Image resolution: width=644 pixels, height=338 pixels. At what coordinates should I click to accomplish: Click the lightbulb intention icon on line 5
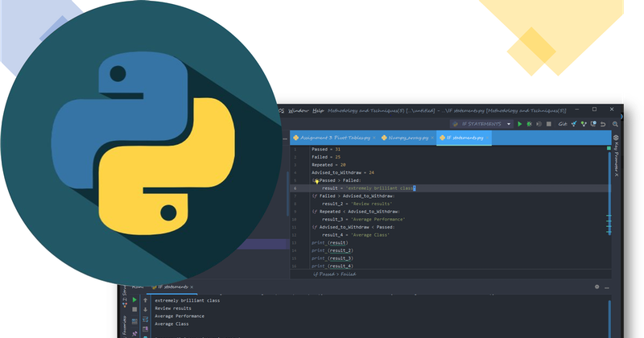coord(316,181)
